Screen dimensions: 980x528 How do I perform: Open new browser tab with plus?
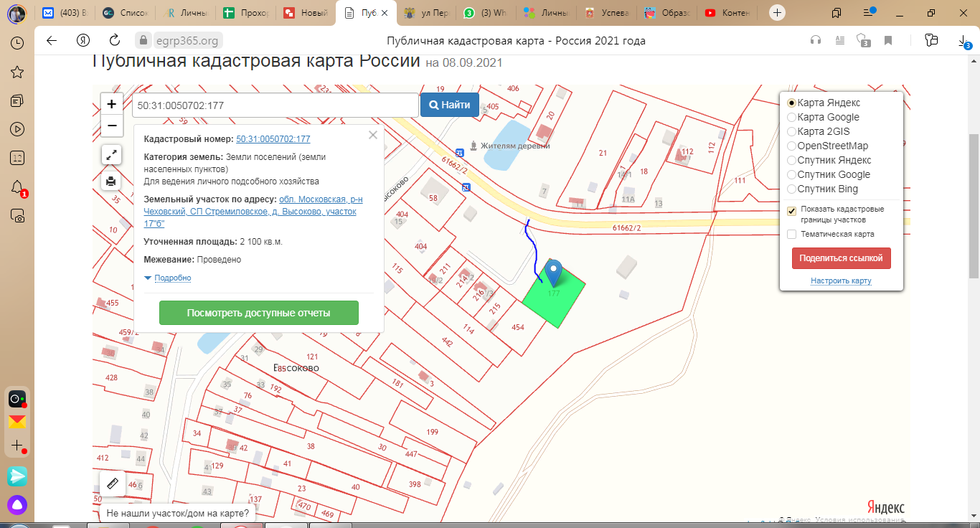coord(778,13)
